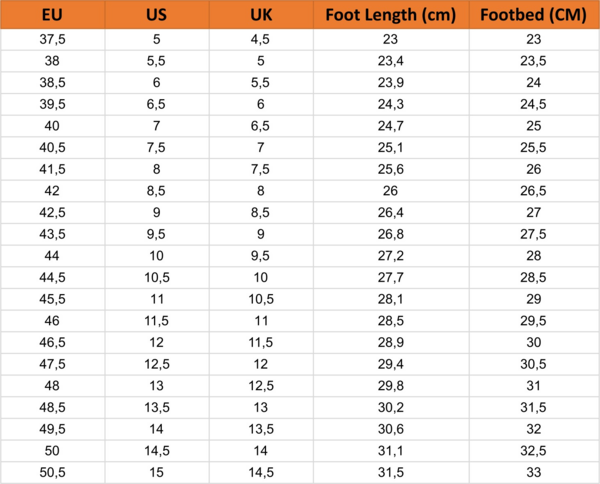Select EU size 42 cell
This screenshot has height=484, width=600.
point(53,190)
